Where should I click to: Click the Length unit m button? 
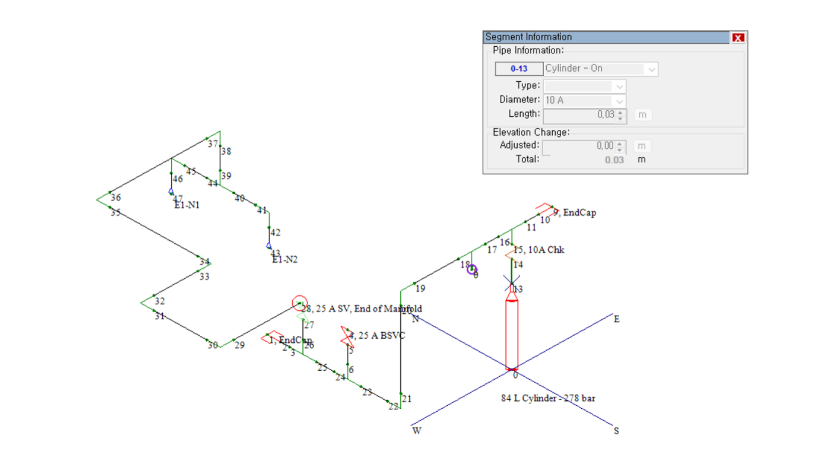click(642, 115)
